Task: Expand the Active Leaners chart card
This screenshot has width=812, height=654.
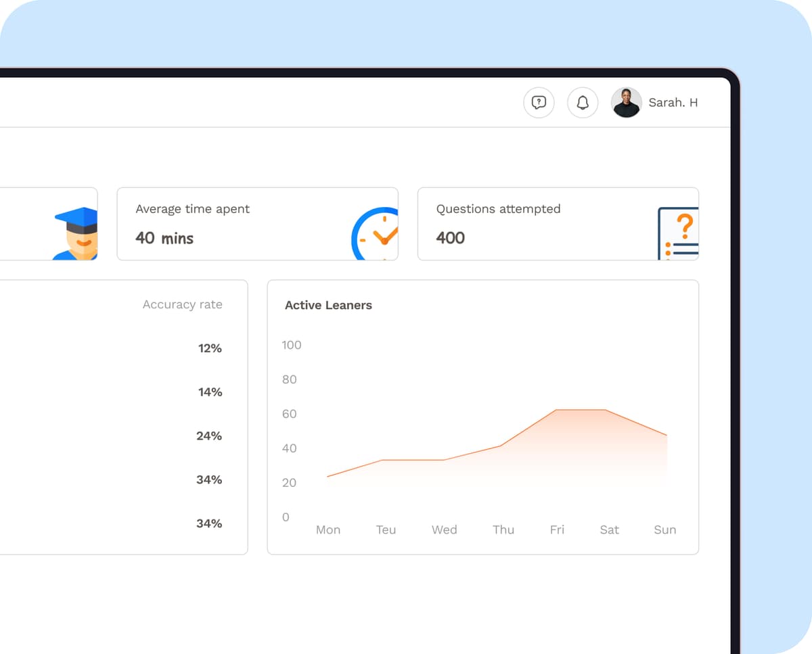Action: coord(482,416)
